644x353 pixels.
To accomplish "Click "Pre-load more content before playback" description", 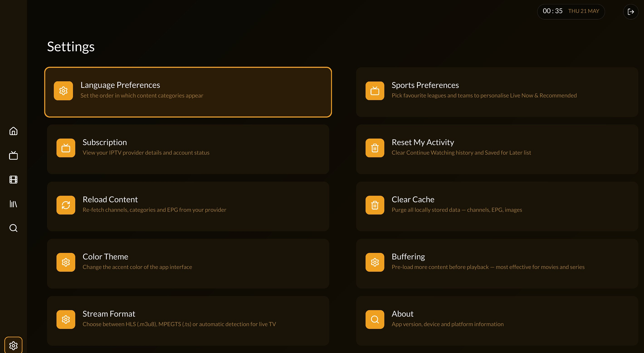I will (x=488, y=267).
